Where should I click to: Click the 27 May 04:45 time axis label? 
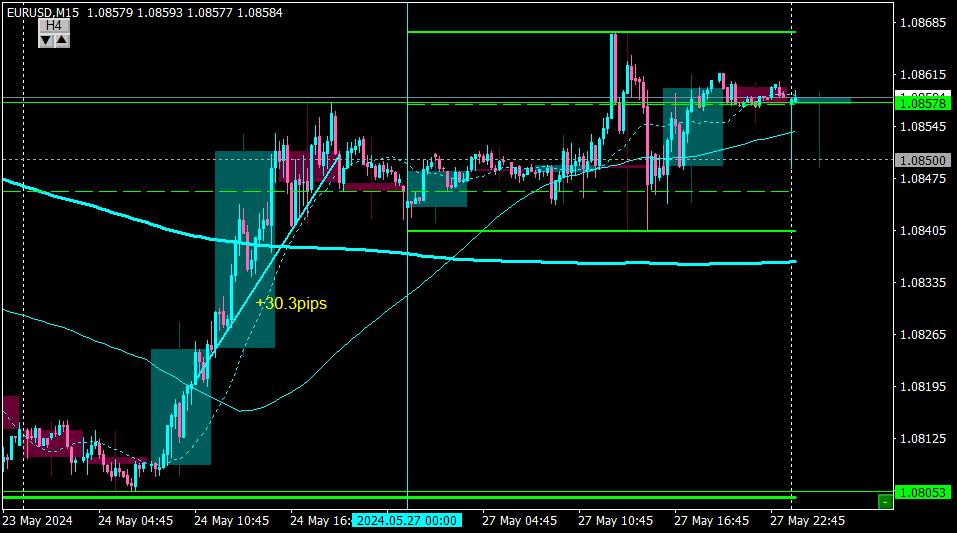click(x=519, y=521)
